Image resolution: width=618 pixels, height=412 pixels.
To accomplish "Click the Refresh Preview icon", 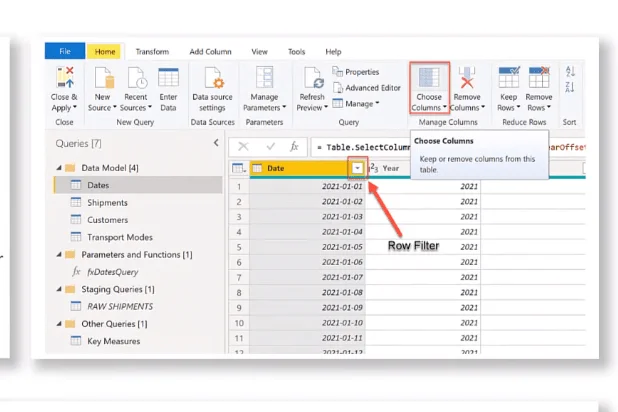I will (314, 77).
